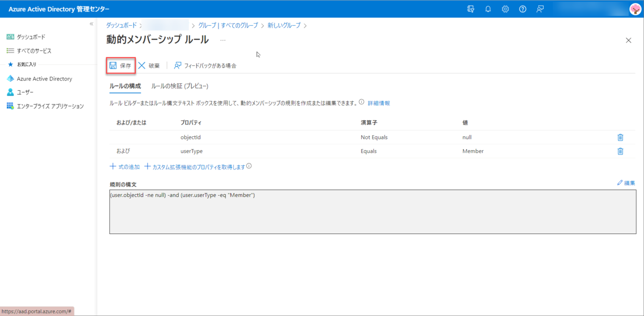Viewport: 644px width, 316px height.
Task: Open the ellipsis menu beside page title
Action: 223,41
